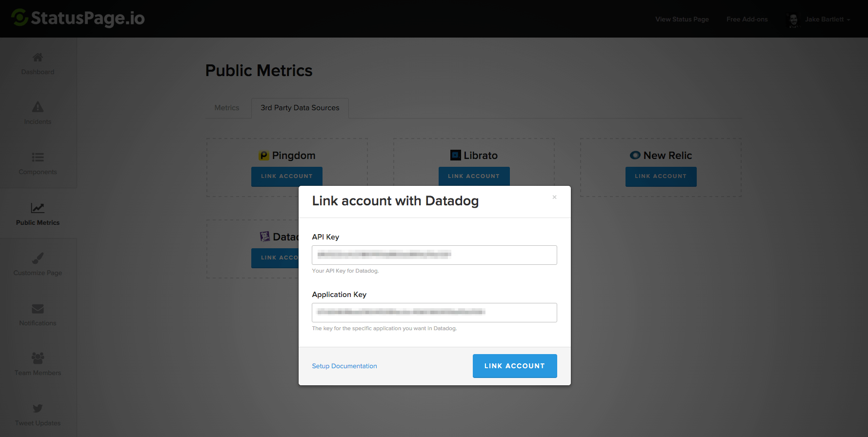The width and height of the screenshot is (868, 437).
Task: Open the Dashboard home icon
Action: (38, 57)
